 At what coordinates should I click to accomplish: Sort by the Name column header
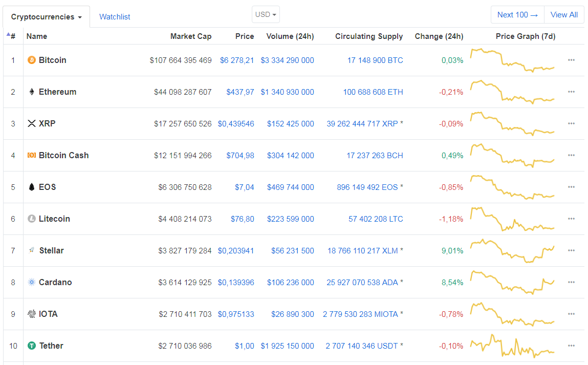pyautogui.click(x=37, y=36)
